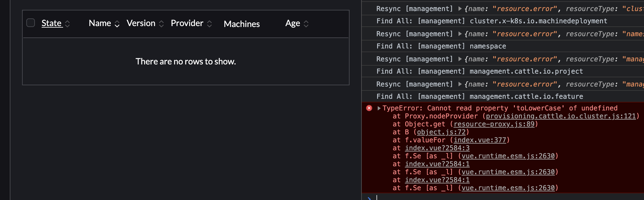The width and height of the screenshot is (644, 200).
Task: Click the red error icon beside the TypeError
Action: [x=369, y=108]
